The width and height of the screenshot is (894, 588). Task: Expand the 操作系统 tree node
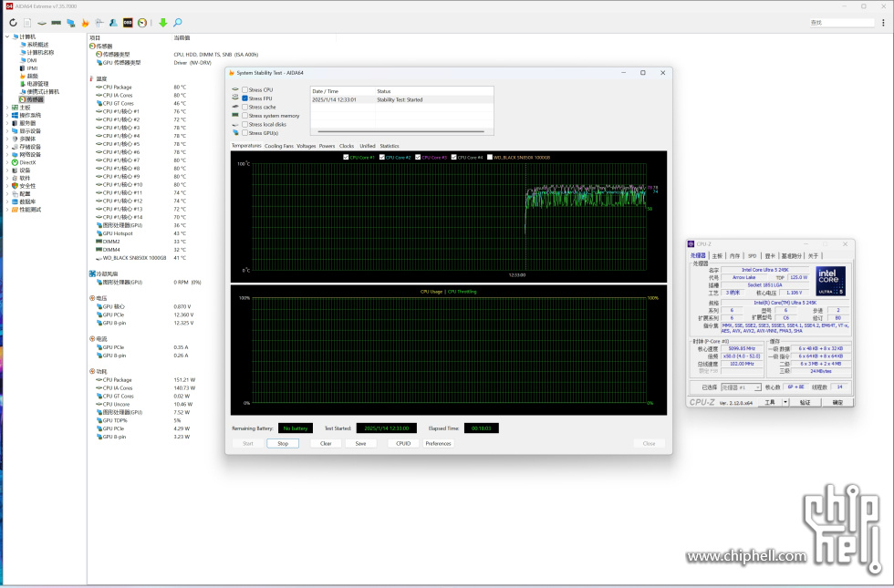[x=7, y=115]
